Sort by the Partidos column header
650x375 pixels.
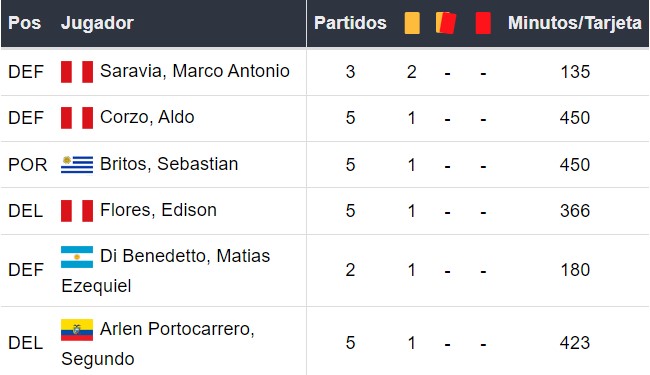[x=350, y=23]
